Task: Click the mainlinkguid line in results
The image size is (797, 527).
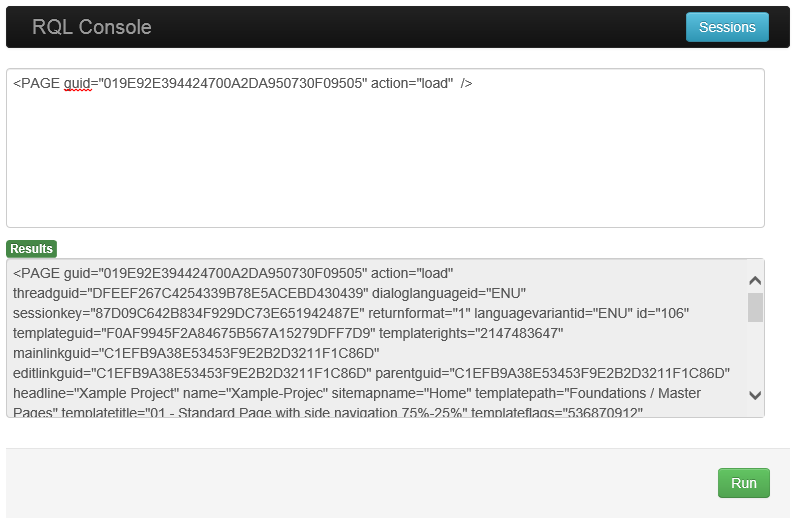Action: [x=196, y=353]
